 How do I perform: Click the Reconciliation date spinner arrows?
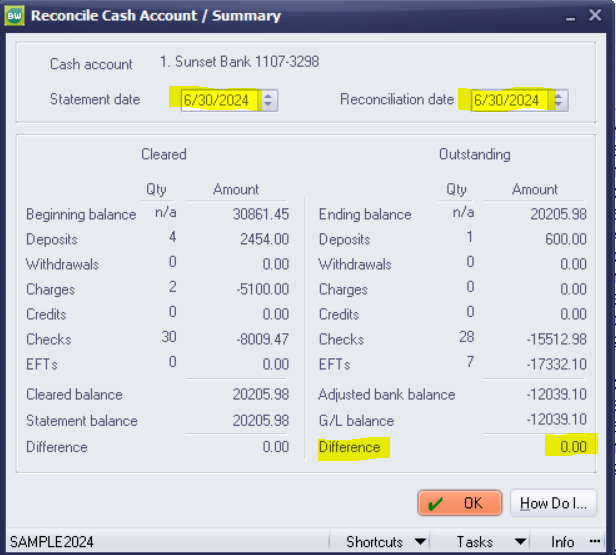(558, 100)
